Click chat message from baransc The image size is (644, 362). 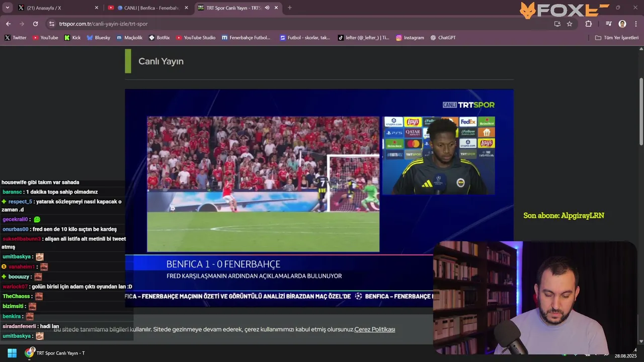click(50, 192)
